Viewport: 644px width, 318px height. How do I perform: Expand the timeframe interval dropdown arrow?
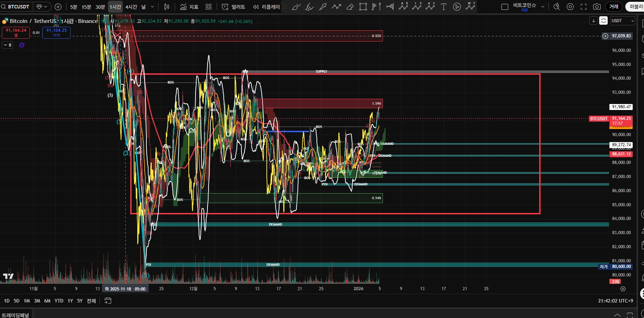click(152, 7)
